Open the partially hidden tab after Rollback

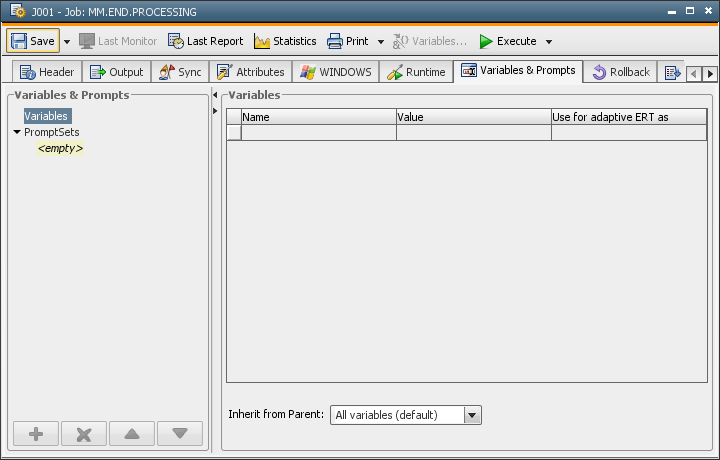click(672, 72)
